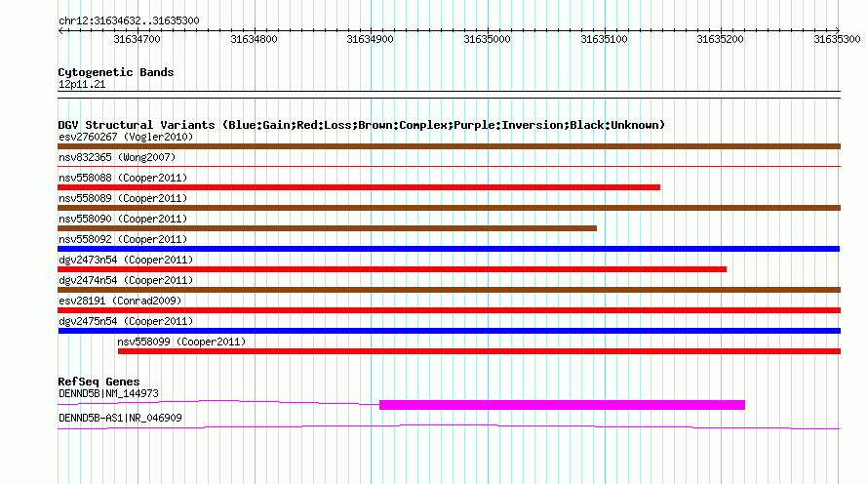Open the DENND5B|NM_144973 gene label
The width and height of the screenshot is (868, 484).
(108, 393)
